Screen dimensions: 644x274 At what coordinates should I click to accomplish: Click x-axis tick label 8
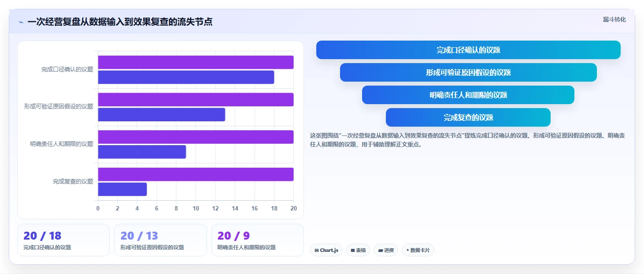tap(176, 208)
